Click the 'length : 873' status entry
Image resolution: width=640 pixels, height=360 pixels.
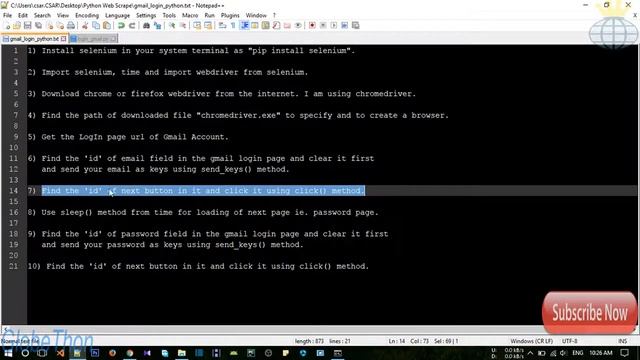pyautogui.click(x=309, y=341)
